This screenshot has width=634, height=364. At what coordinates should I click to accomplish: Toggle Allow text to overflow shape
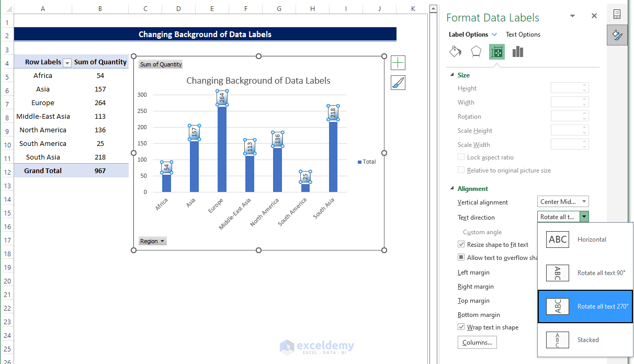coord(461,257)
